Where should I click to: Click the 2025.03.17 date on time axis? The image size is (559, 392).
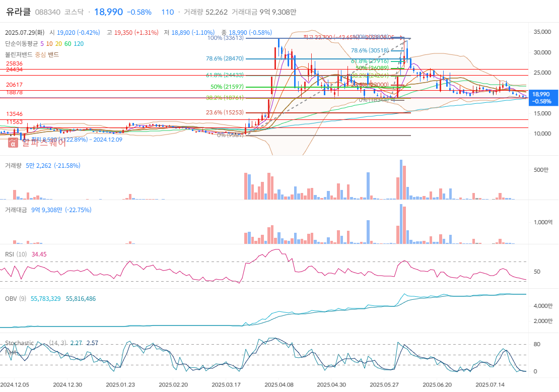pos(226,384)
